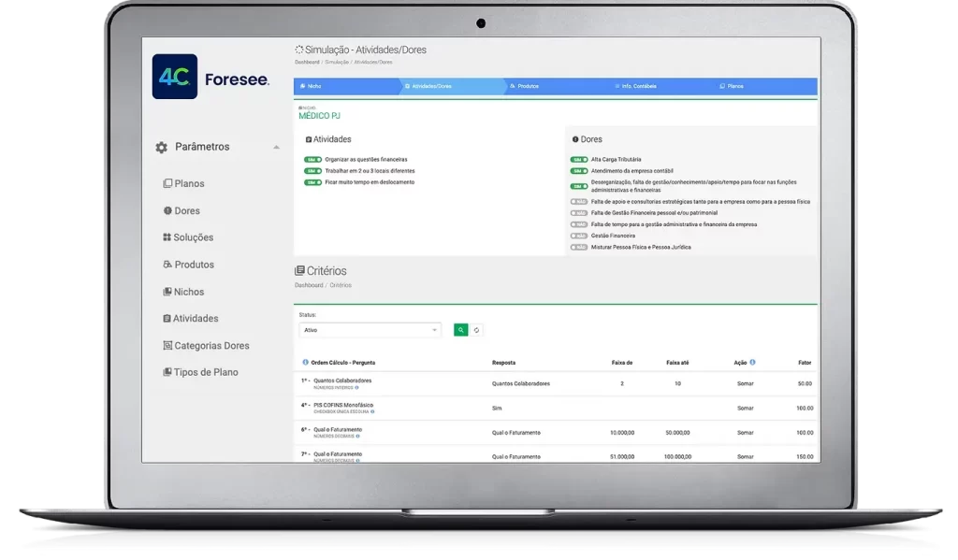Viewport: 958px width, 560px height.
Task: Click info icon beside Ordem Cálculo header
Action: click(305, 362)
